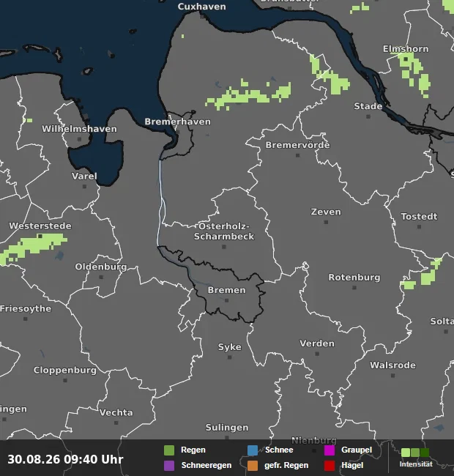
Task: Click the Vechta city label
Action: tap(116, 413)
